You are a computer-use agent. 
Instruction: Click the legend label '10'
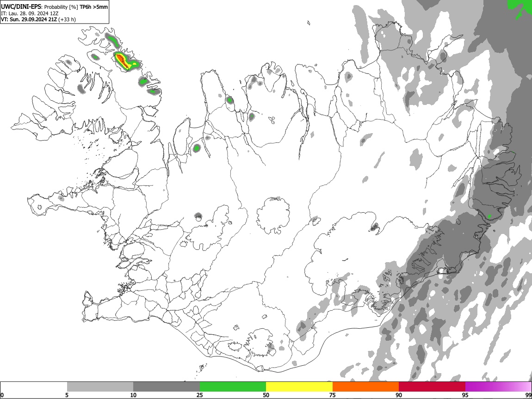pos(133,395)
